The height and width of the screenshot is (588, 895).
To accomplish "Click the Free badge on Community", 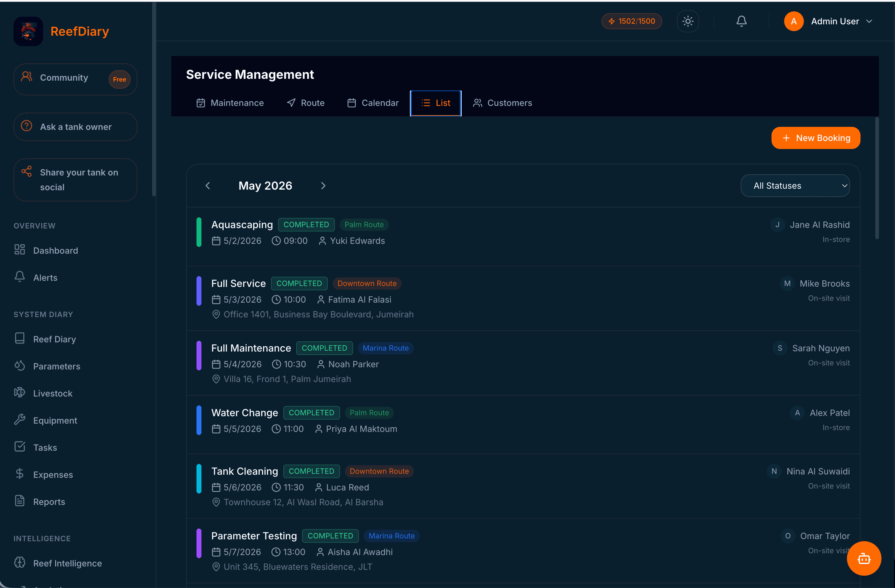I will tap(119, 79).
